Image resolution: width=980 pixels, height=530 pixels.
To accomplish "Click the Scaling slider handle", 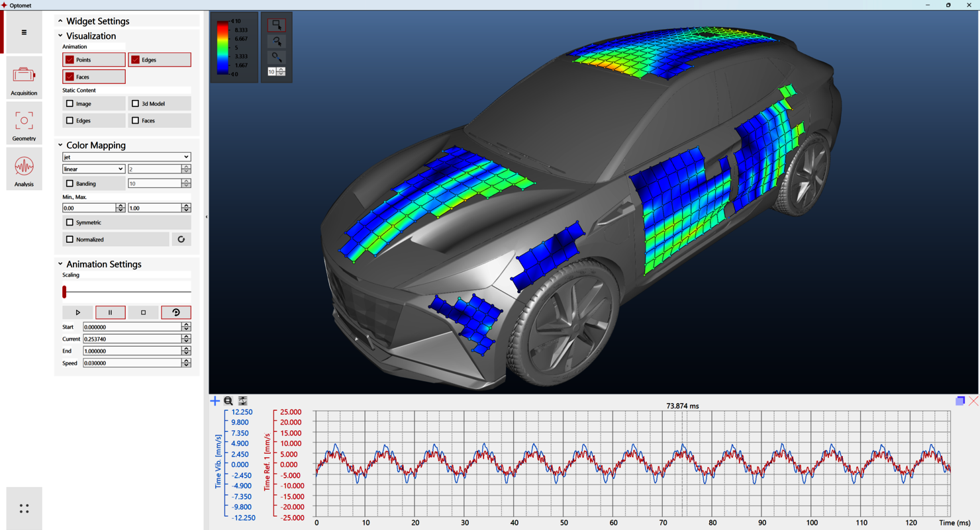I will coord(64,292).
